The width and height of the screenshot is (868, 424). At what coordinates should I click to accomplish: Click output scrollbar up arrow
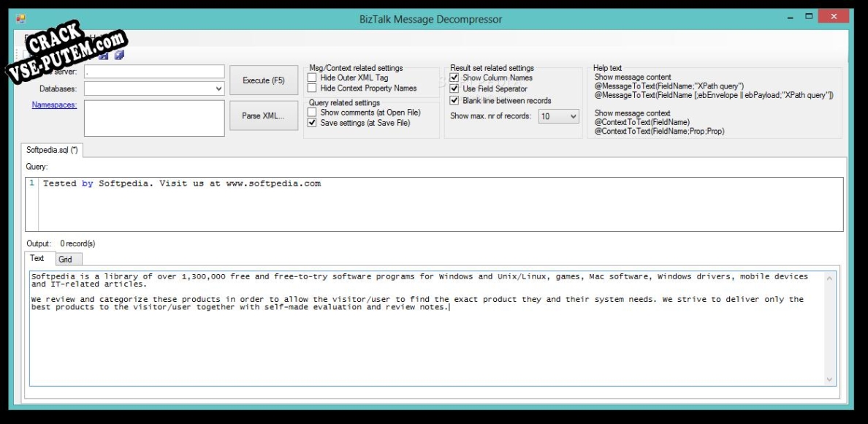(829, 278)
